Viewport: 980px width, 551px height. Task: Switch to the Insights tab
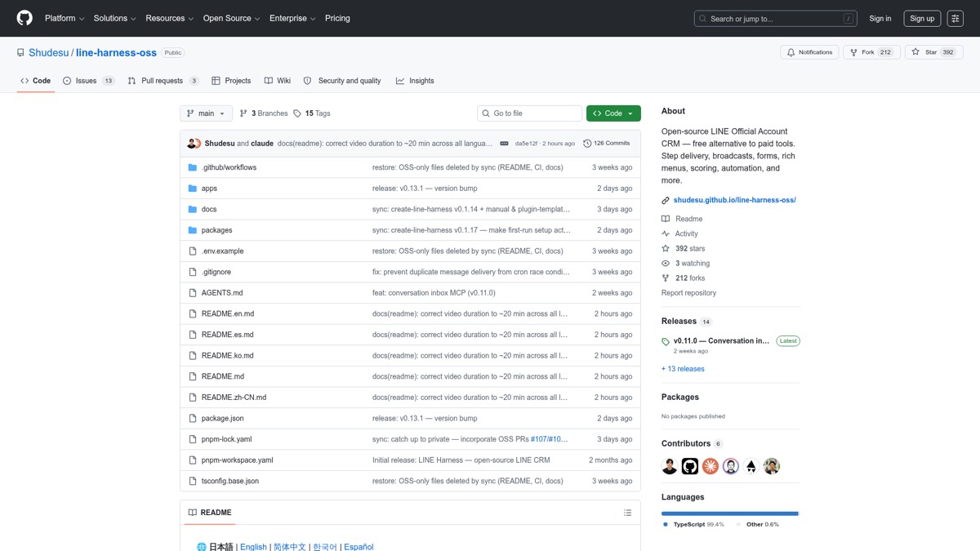(415, 81)
